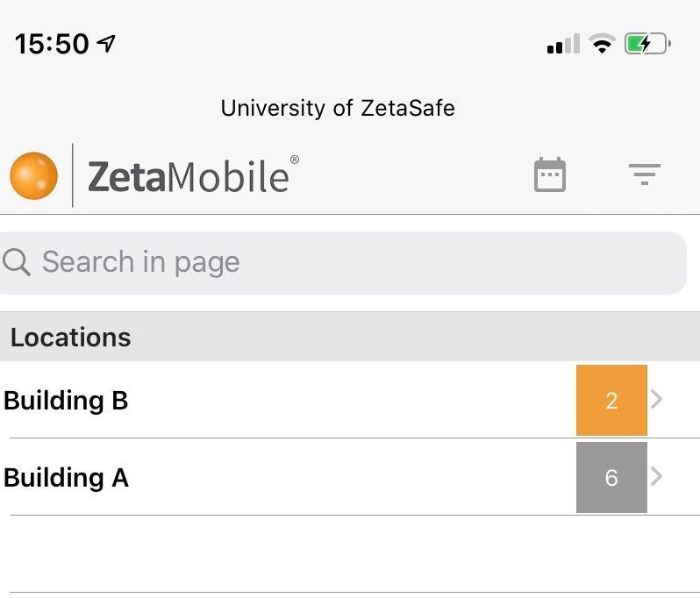Open the Building B location row
Viewport: 700px width, 598px height.
point(350,400)
